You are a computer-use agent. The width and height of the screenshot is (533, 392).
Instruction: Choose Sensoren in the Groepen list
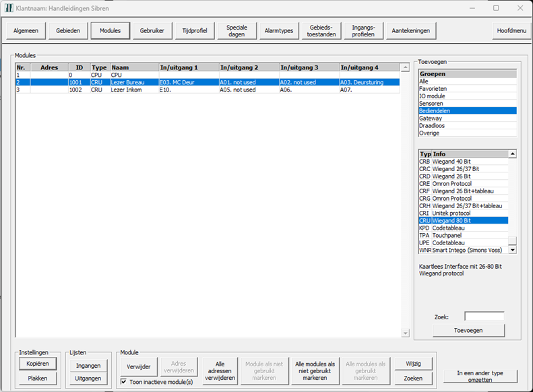(431, 104)
